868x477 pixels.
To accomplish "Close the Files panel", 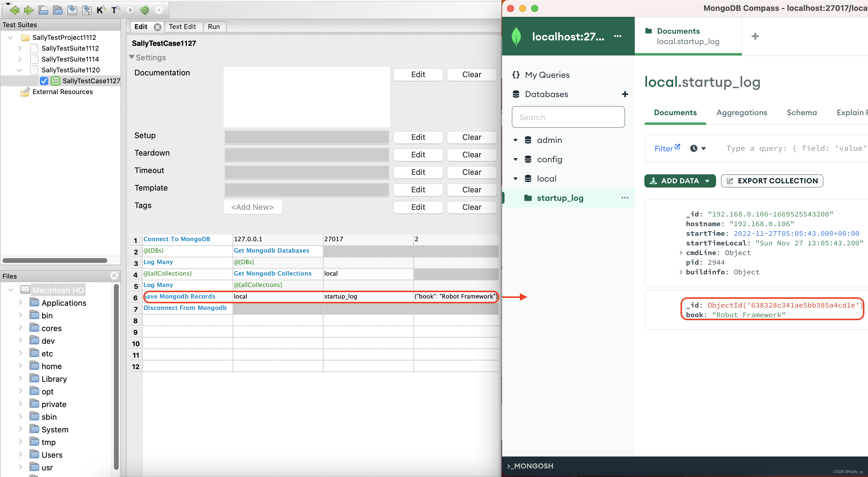I will [114, 275].
